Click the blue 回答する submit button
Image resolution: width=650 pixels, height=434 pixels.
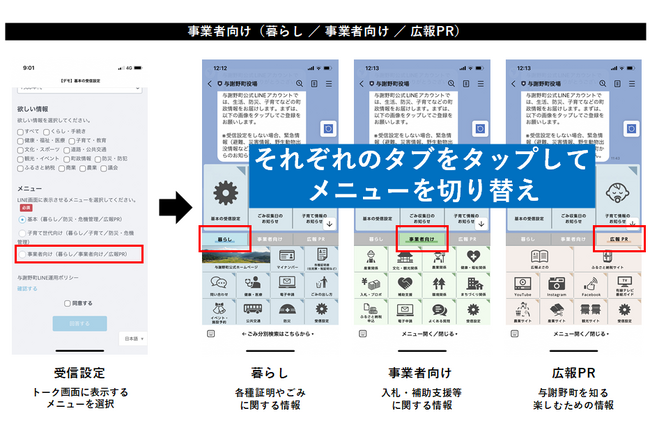[80, 323]
